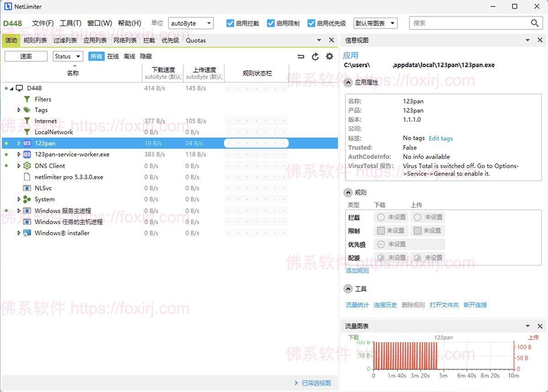
Task: Refresh the activity list with the reload icon
Action: [315, 56]
